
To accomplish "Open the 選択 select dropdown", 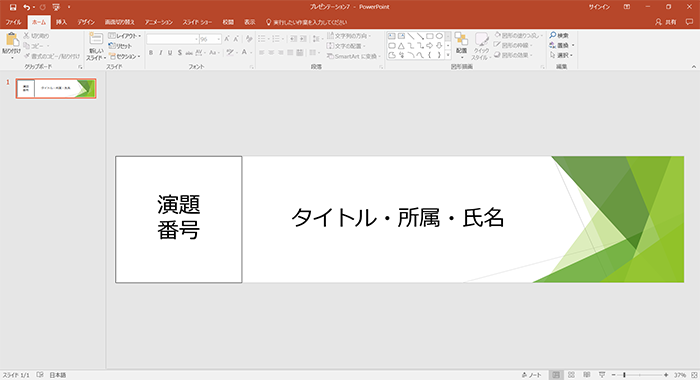I will coord(561,55).
